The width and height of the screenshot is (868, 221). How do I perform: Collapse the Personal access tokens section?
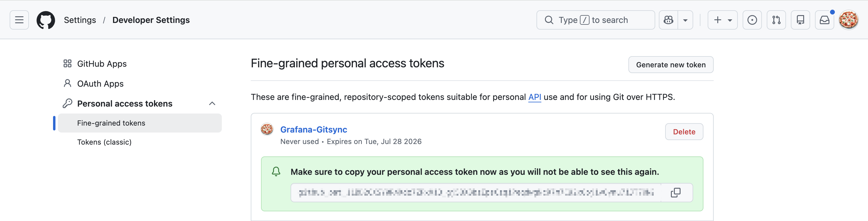point(212,104)
